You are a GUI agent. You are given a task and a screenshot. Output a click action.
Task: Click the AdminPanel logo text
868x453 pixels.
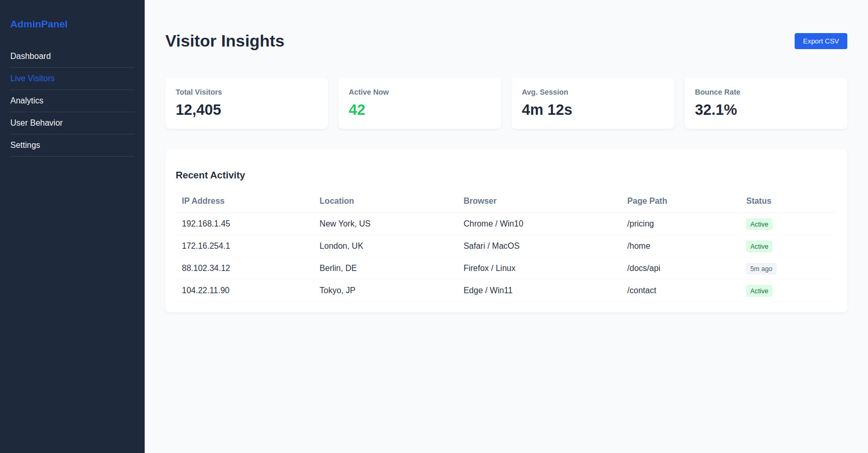point(39,24)
